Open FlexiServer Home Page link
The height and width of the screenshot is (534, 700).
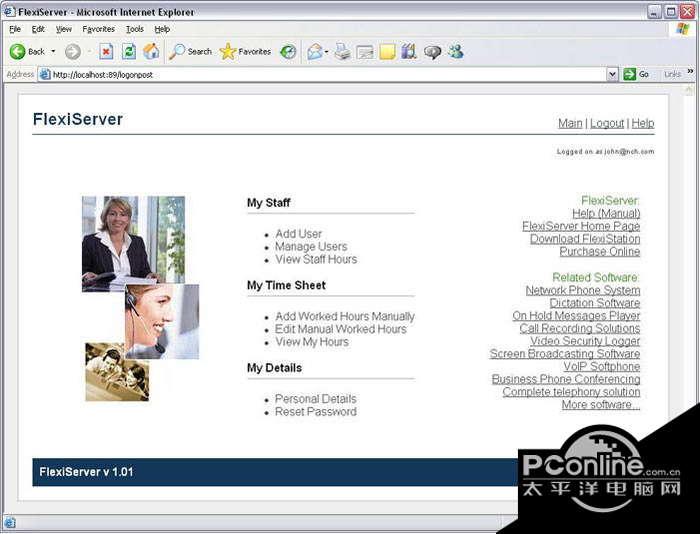581,226
